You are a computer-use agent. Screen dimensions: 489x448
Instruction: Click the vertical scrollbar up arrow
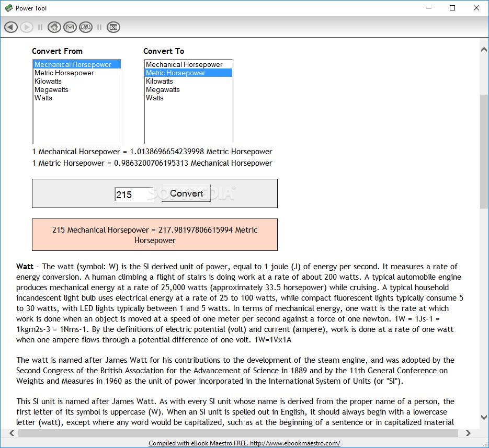pos(484,50)
